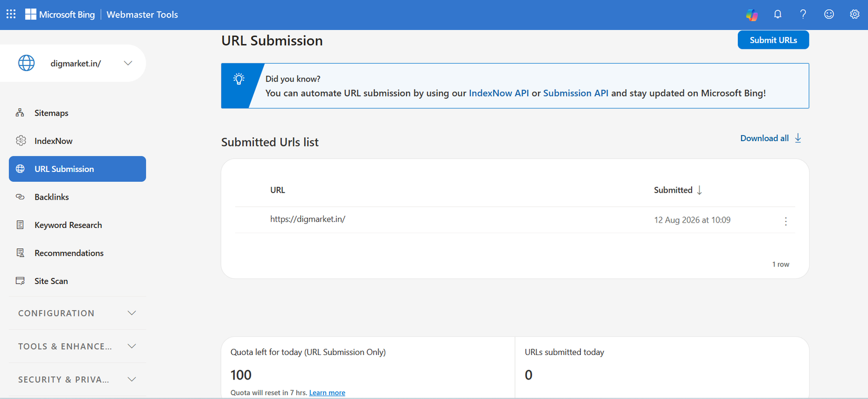Viewport: 868px width, 399px height.
Task: Click the Keyword Research document icon
Action: [20, 225]
